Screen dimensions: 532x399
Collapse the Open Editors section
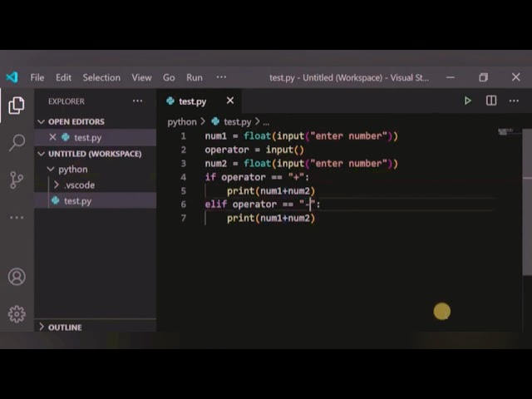[x=41, y=121]
